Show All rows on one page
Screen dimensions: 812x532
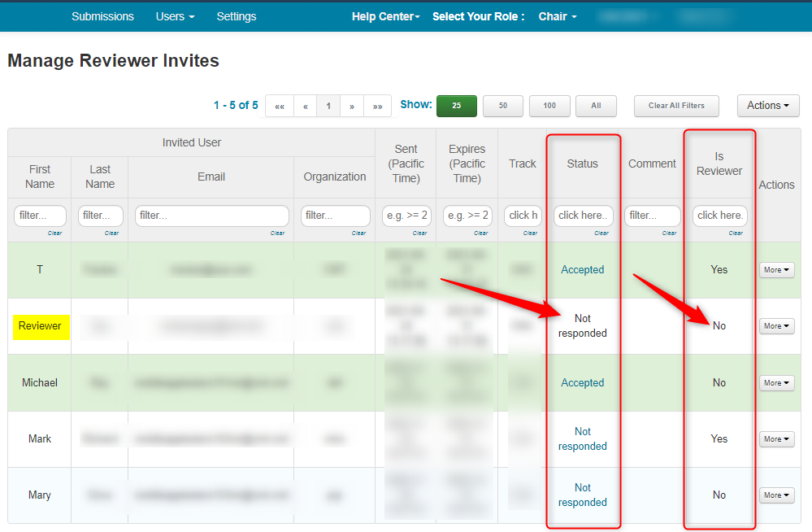click(x=596, y=106)
